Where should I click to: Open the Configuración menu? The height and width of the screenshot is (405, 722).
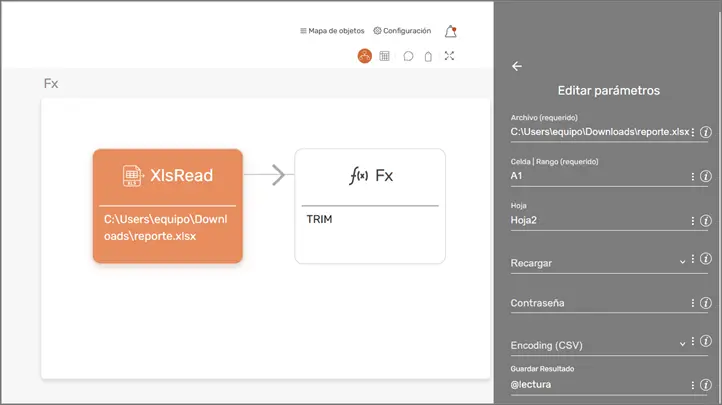[402, 31]
